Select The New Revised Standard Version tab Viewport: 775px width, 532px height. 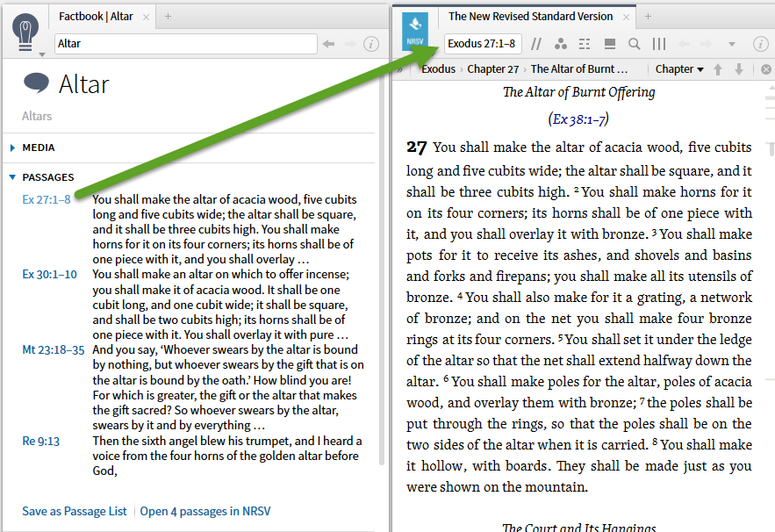coord(530,17)
